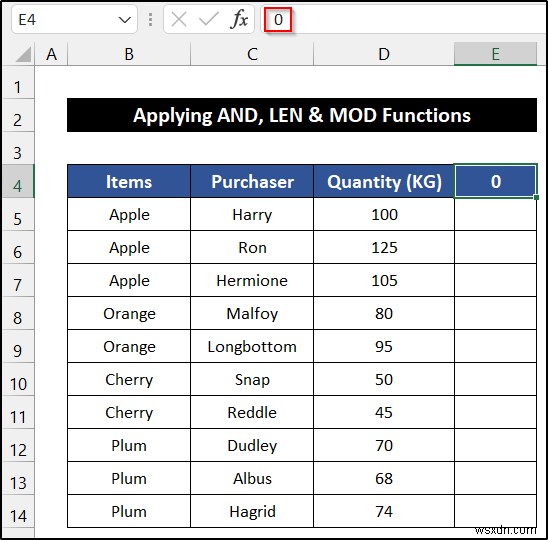Image resolution: width=548 pixels, height=540 pixels.
Task: Select quantity cell 70
Action: point(384,445)
